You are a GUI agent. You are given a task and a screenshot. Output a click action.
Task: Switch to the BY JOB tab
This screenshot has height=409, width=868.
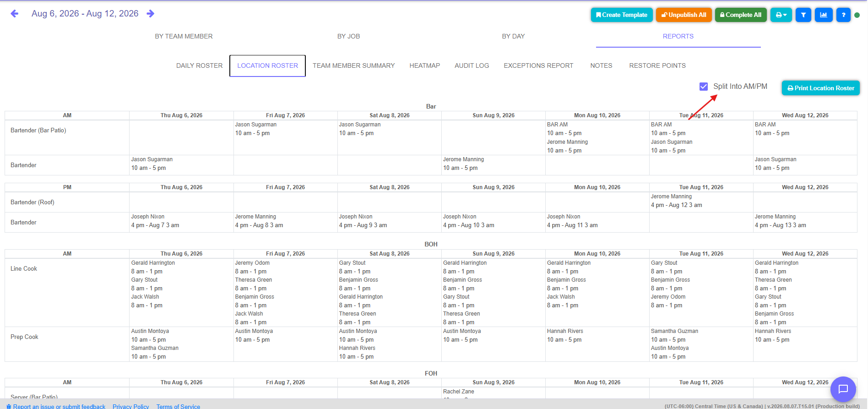point(348,36)
